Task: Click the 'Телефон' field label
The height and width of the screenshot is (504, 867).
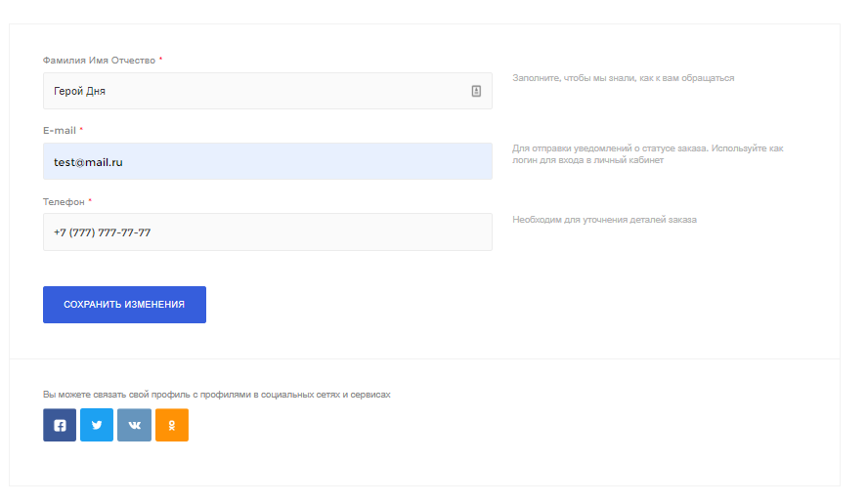Action: (x=64, y=202)
